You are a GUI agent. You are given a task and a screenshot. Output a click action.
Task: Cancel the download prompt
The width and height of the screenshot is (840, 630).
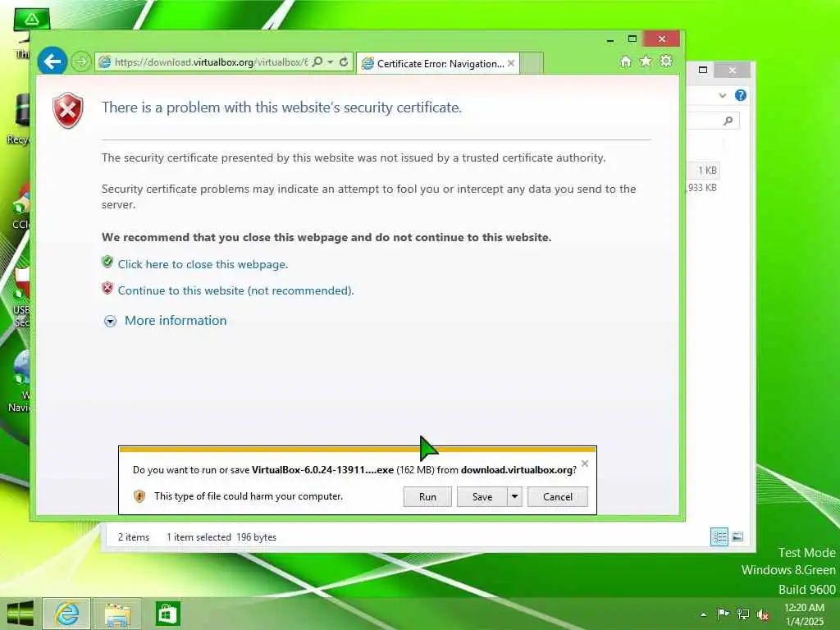558,496
